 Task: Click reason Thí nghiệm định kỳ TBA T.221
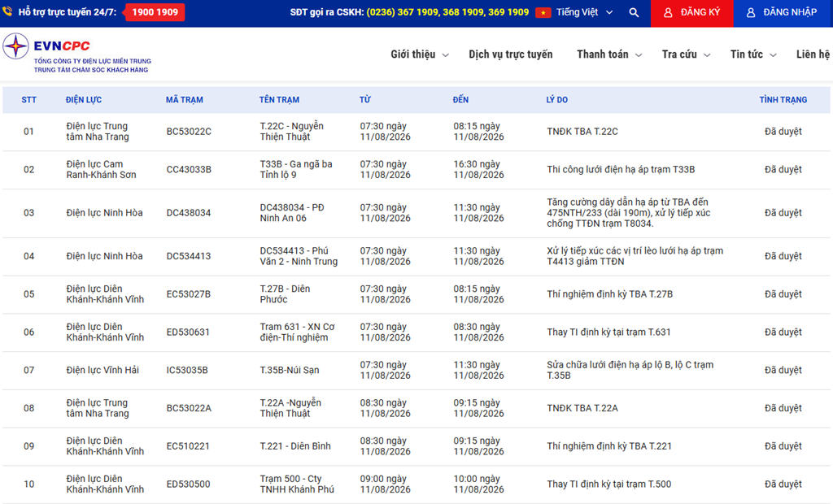609,446
